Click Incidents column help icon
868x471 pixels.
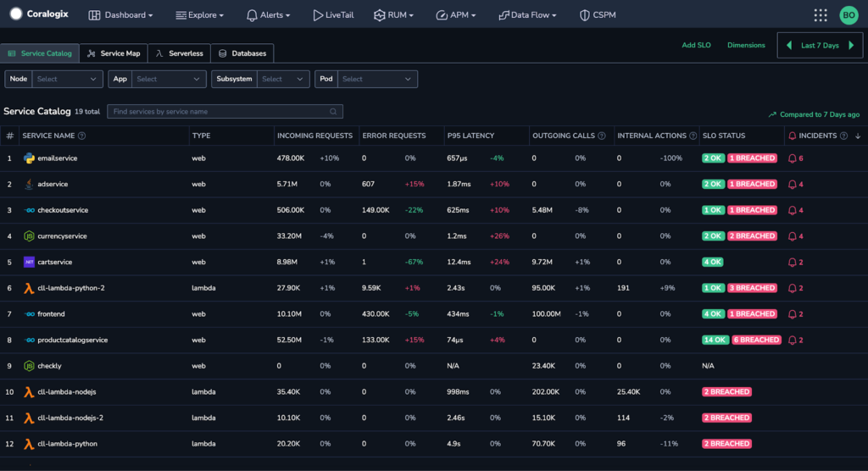pos(843,136)
